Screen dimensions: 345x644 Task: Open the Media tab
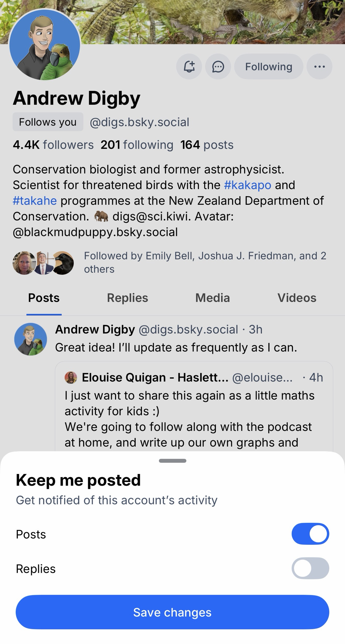click(212, 298)
